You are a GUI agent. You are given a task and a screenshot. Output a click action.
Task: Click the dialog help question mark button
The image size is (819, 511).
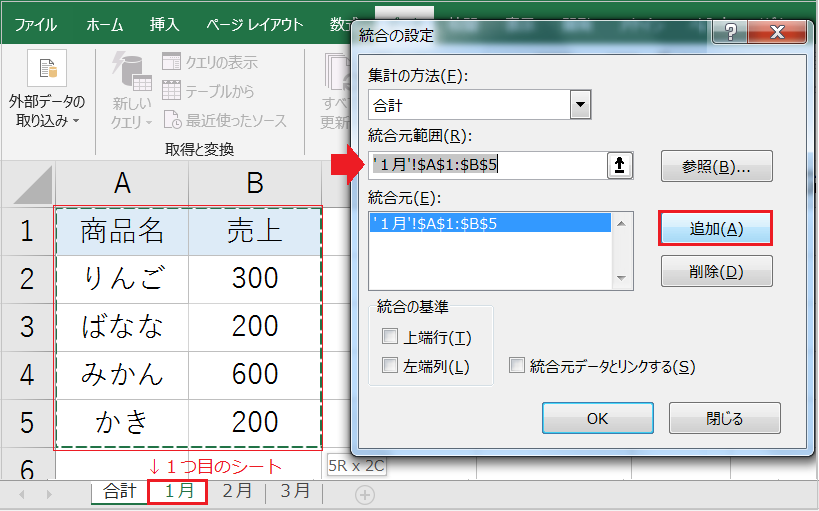[730, 32]
